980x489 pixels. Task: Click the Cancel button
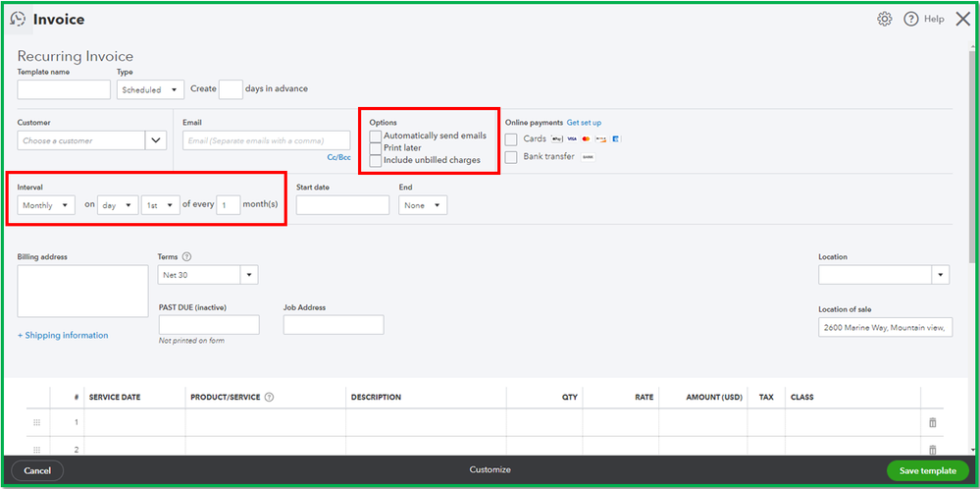[x=37, y=470]
